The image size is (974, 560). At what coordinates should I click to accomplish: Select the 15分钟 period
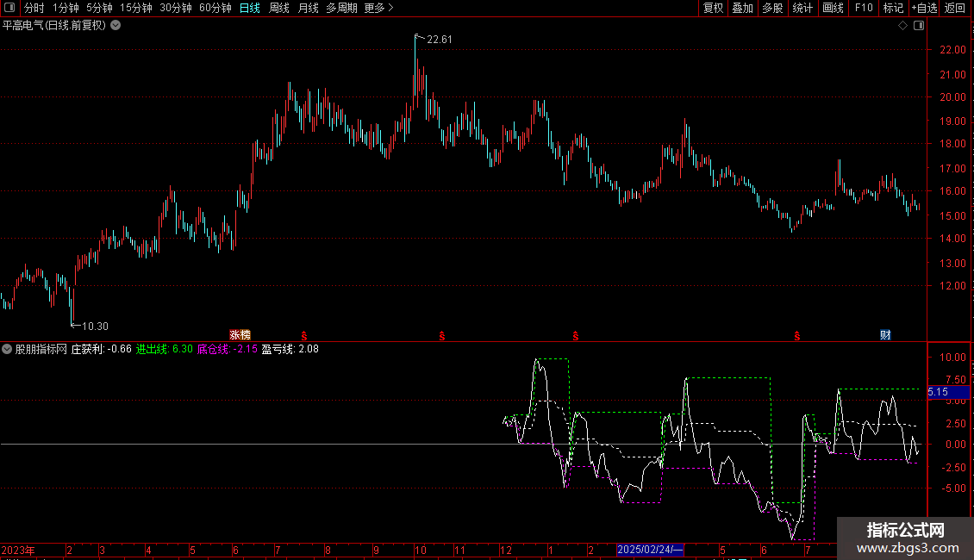[x=135, y=8]
